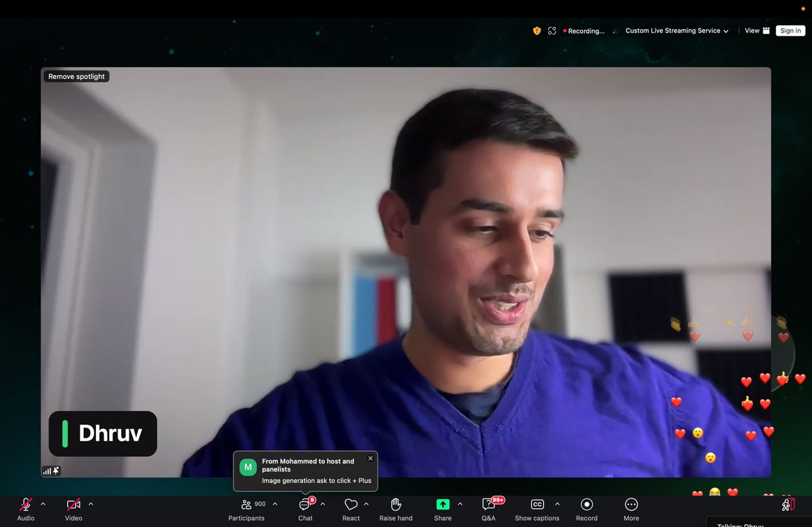This screenshot has width=812, height=527.
Task: Open the Chat panel
Action: click(x=305, y=509)
